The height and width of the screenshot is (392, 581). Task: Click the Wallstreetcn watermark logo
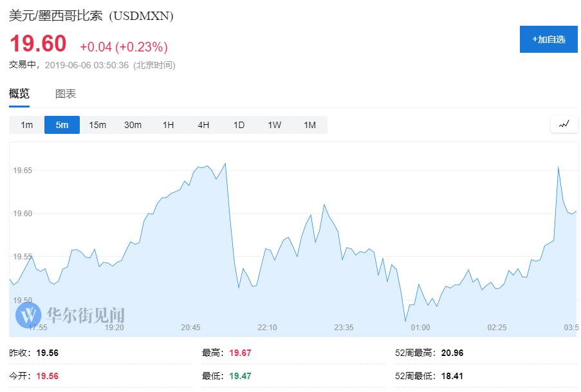pyautogui.click(x=70, y=315)
